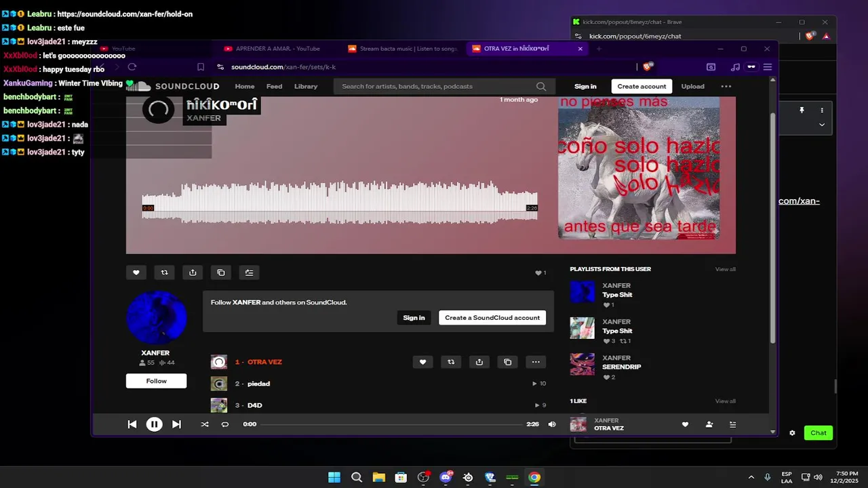
Task: Add playlist to Next up below waveform
Action: (249, 272)
